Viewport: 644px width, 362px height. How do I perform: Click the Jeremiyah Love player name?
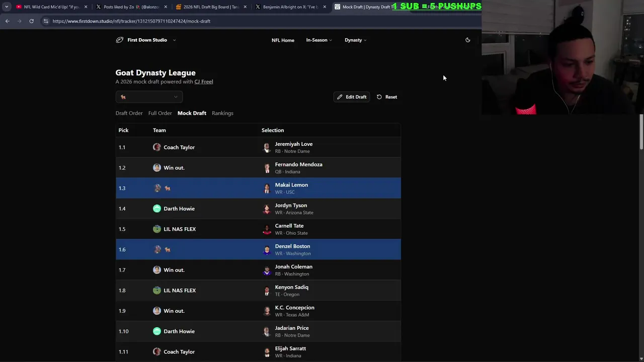point(294,144)
